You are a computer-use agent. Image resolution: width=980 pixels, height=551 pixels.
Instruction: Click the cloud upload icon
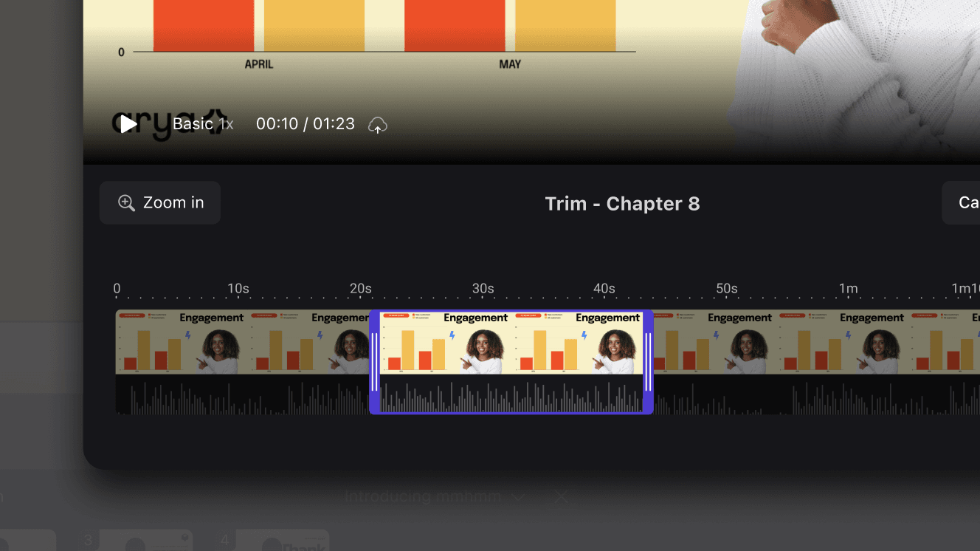(377, 126)
